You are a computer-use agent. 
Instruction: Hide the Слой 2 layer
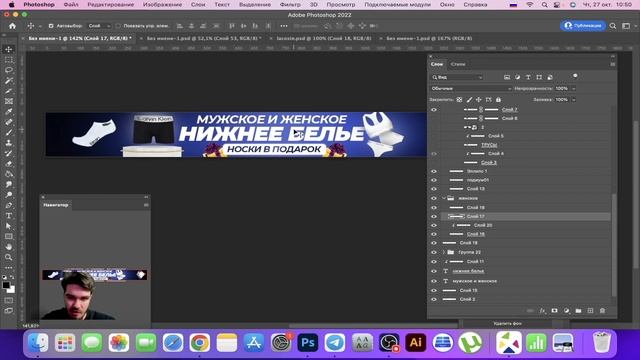[433, 299]
